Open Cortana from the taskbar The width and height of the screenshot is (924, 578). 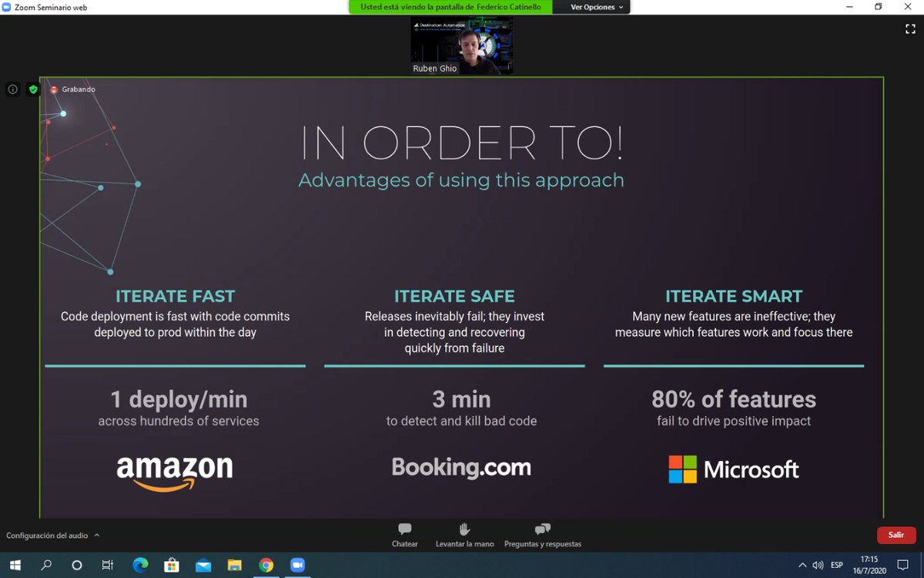(77, 565)
